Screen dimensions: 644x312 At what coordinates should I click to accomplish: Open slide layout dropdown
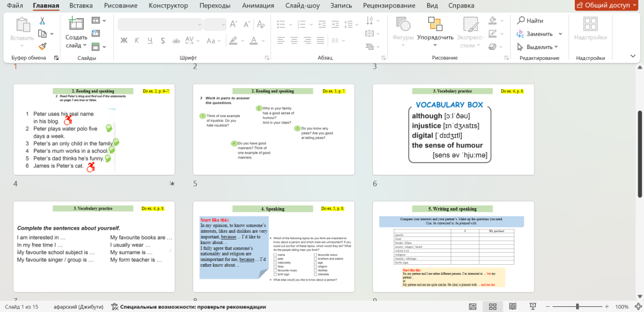pyautogui.click(x=98, y=20)
